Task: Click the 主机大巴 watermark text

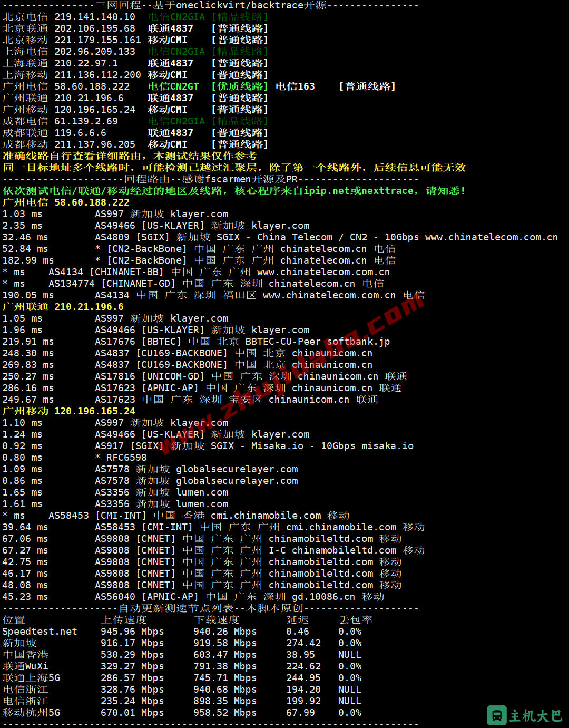Action: tap(536, 716)
